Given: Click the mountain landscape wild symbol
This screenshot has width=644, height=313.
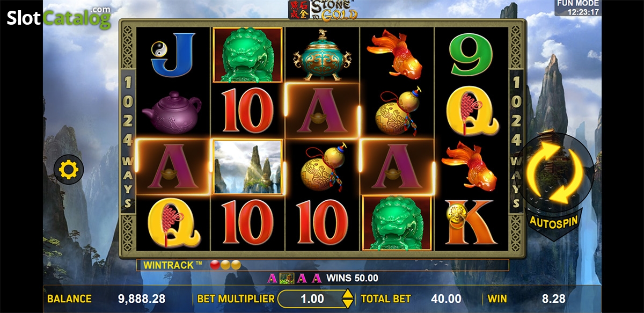Looking at the screenshot, I should 247,168.
